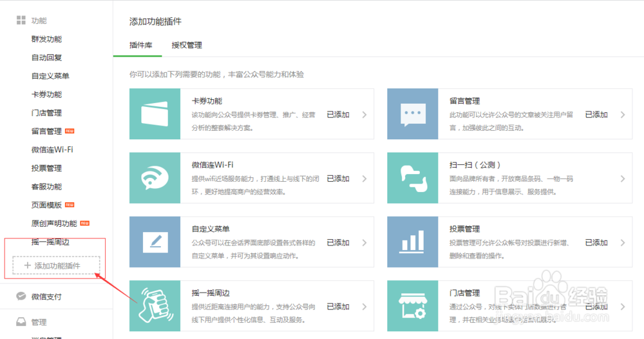Click the 扫一扫（公测） card title
This screenshot has height=339, width=644.
click(475, 165)
